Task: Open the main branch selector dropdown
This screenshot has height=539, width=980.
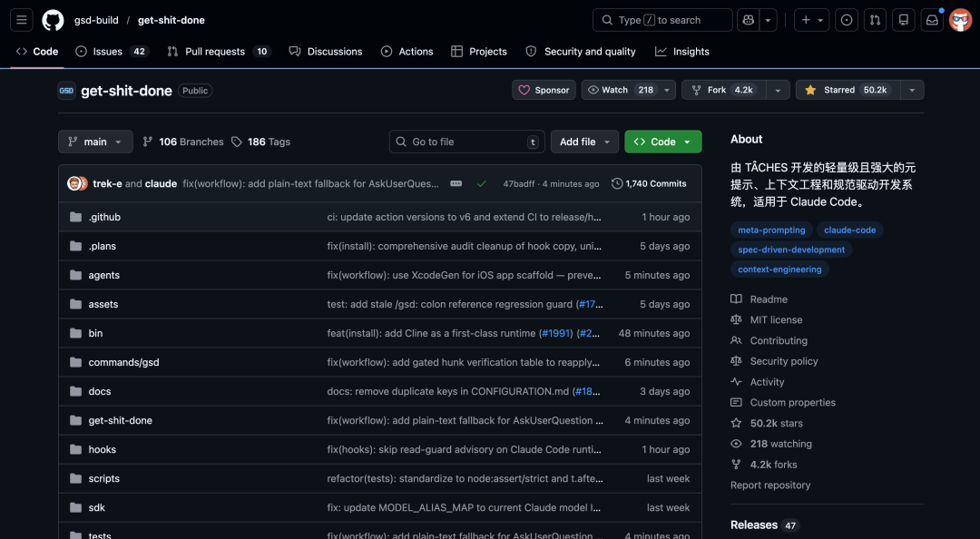Action: (94, 142)
